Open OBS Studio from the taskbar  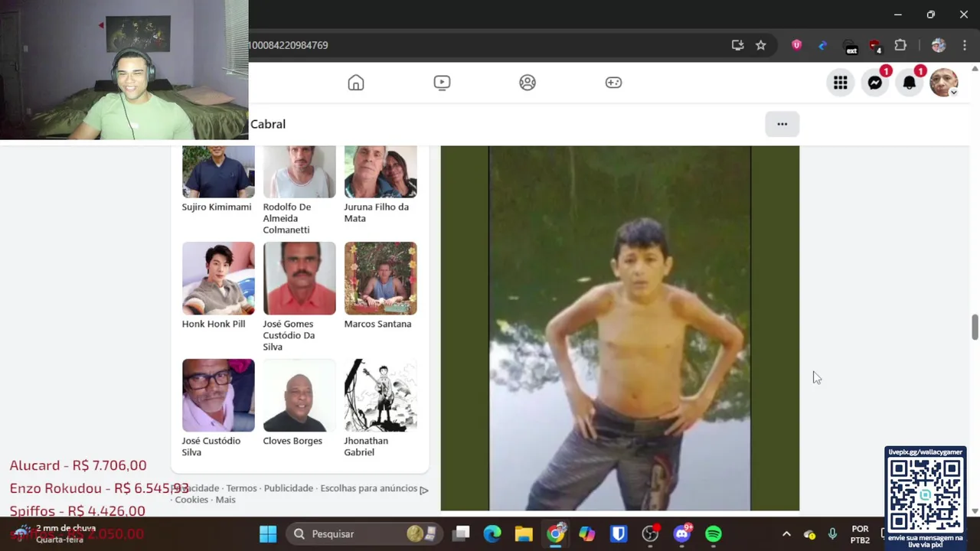pos(650,534)
